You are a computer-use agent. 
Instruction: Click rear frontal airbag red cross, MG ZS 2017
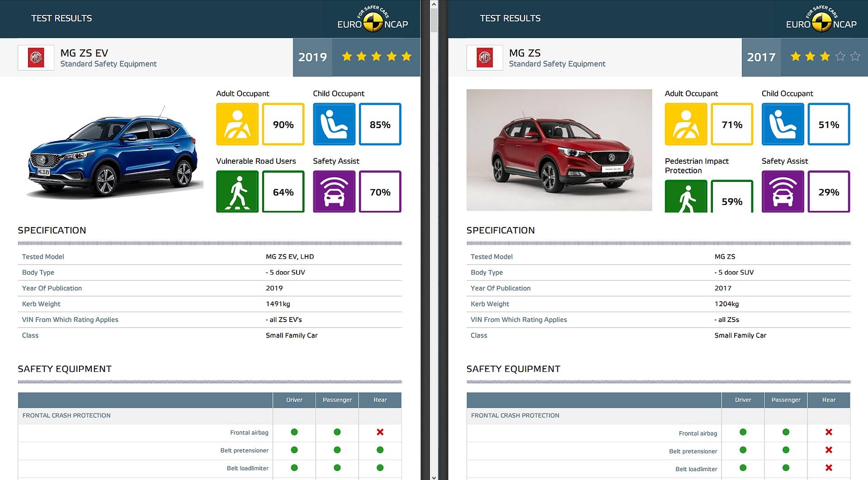tap(829, 432)
